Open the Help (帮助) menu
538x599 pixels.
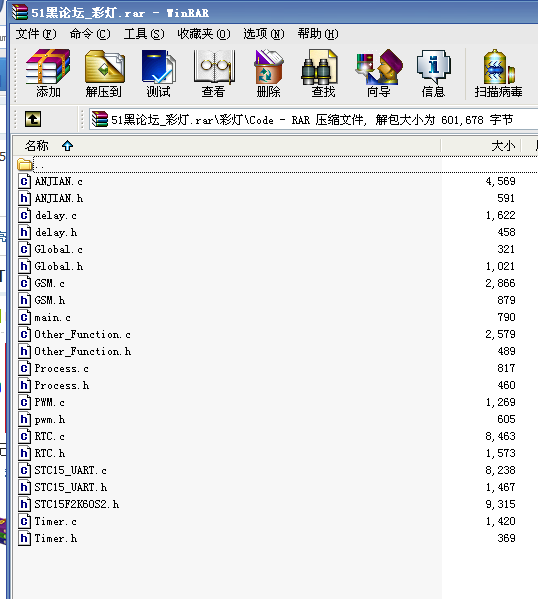[x=318, y=34]
